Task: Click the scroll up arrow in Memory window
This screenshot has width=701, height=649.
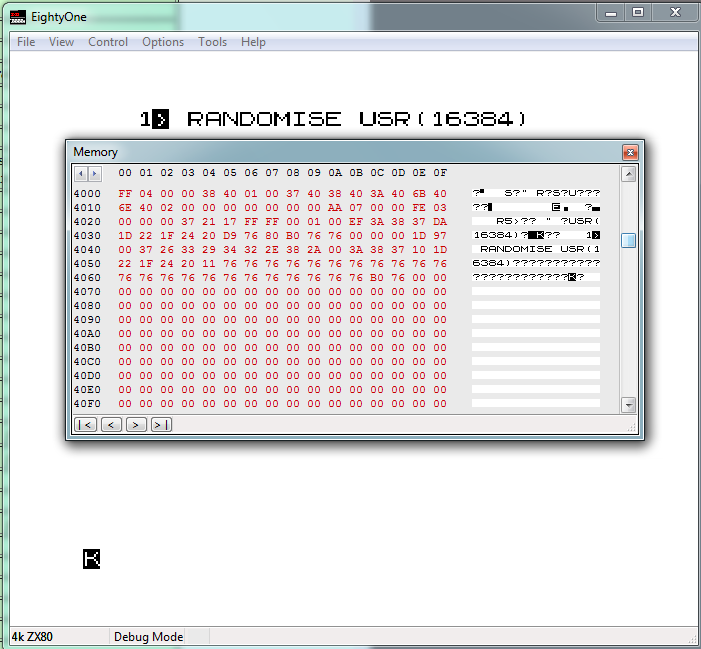Action: (628, 174)
